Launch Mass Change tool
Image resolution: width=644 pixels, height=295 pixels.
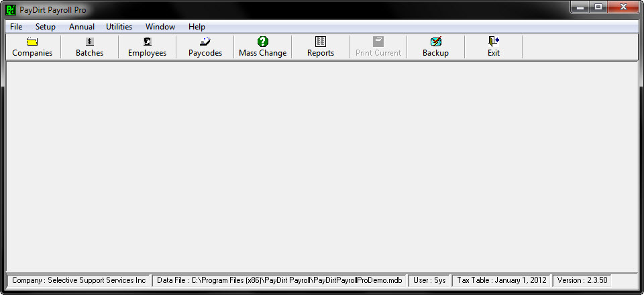263,42
